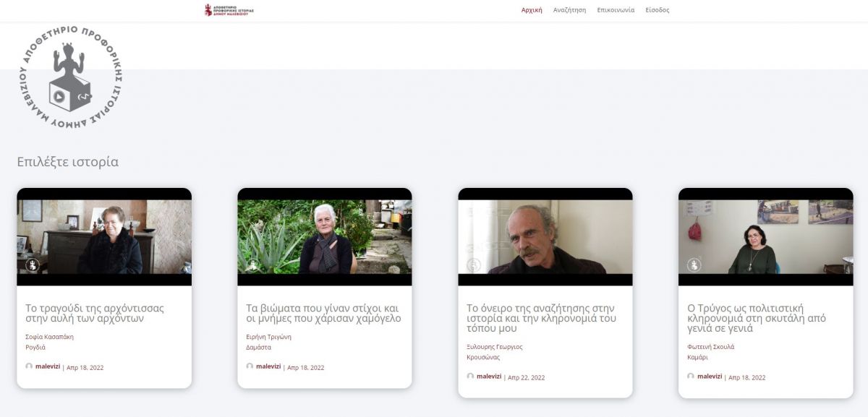
Task: Click the small header logo in the navbar
Action: pyautogui.click(x=229, y=10)
